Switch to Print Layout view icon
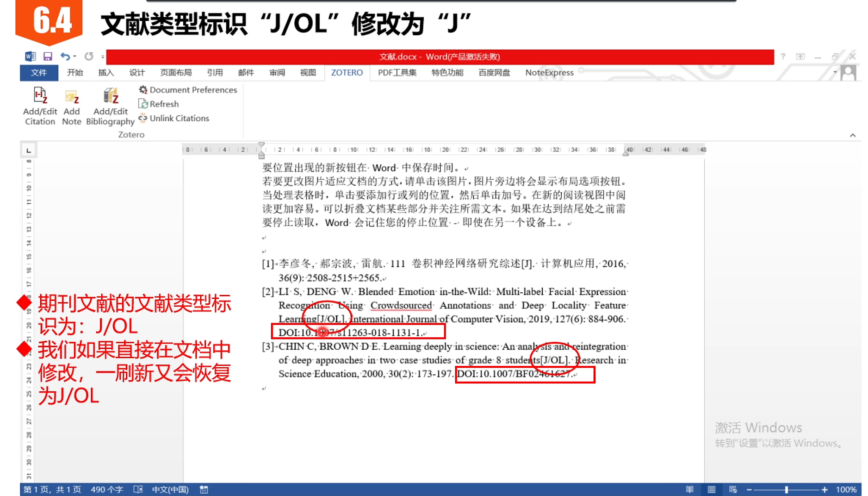 pos(712,490)
